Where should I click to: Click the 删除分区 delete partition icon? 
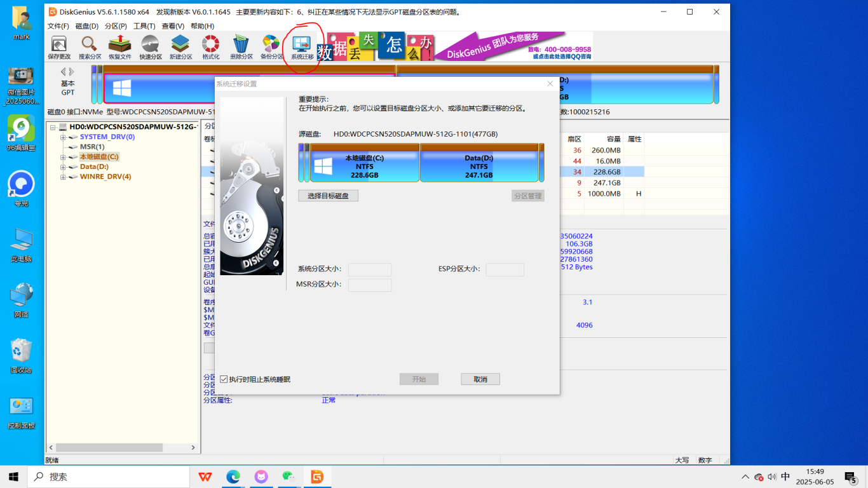click(241, 48)
